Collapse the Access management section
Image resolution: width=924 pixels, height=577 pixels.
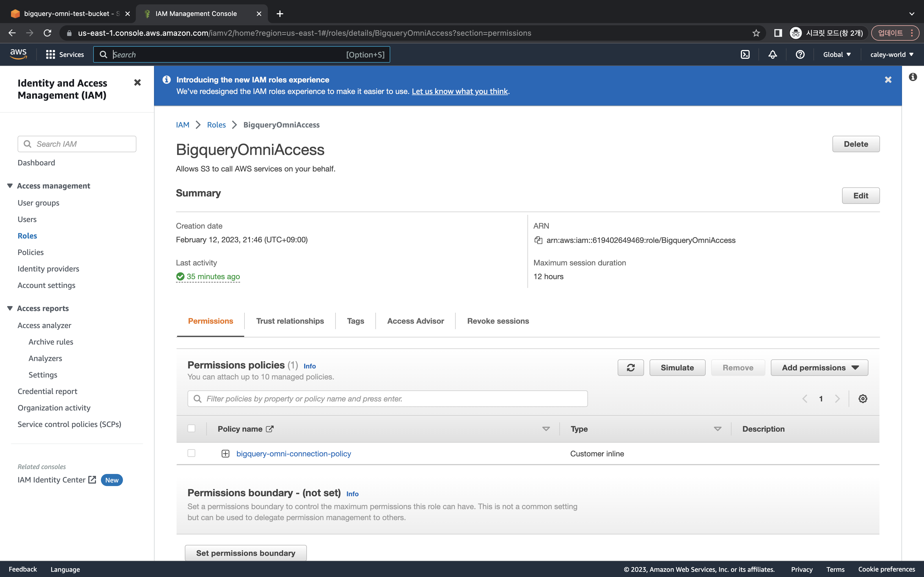[x=10, y=186]
